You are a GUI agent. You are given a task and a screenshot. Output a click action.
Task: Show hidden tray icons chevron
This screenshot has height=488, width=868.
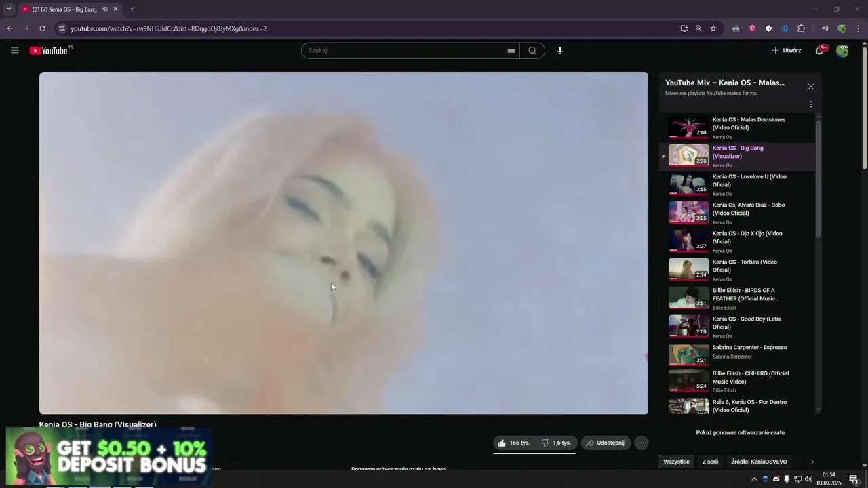point(754,479)
